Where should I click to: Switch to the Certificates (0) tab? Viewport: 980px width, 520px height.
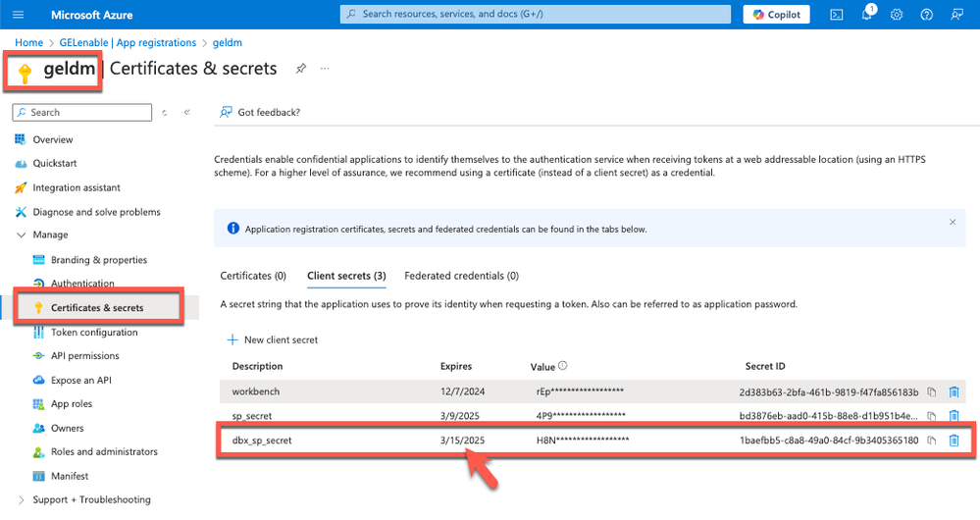[253, 277]
